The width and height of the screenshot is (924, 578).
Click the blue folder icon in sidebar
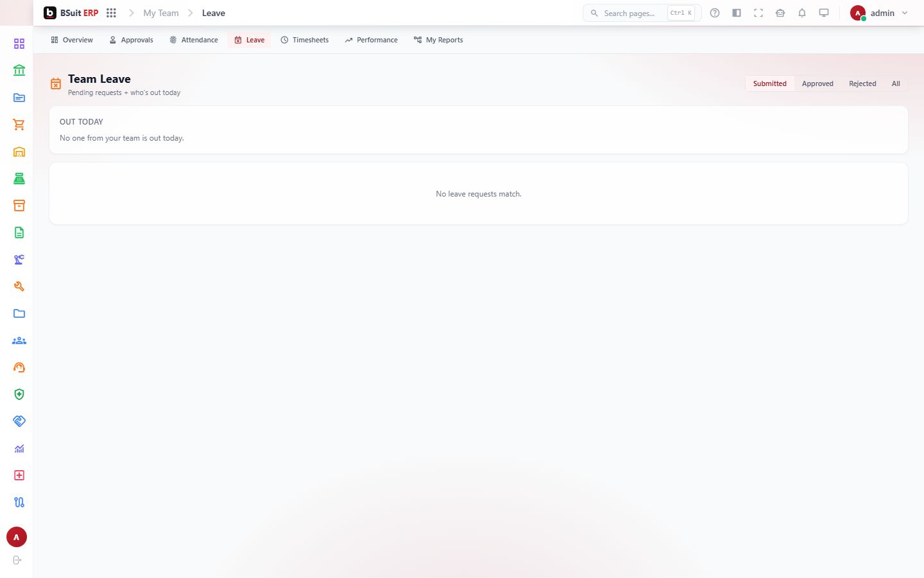tap(19, 313)
